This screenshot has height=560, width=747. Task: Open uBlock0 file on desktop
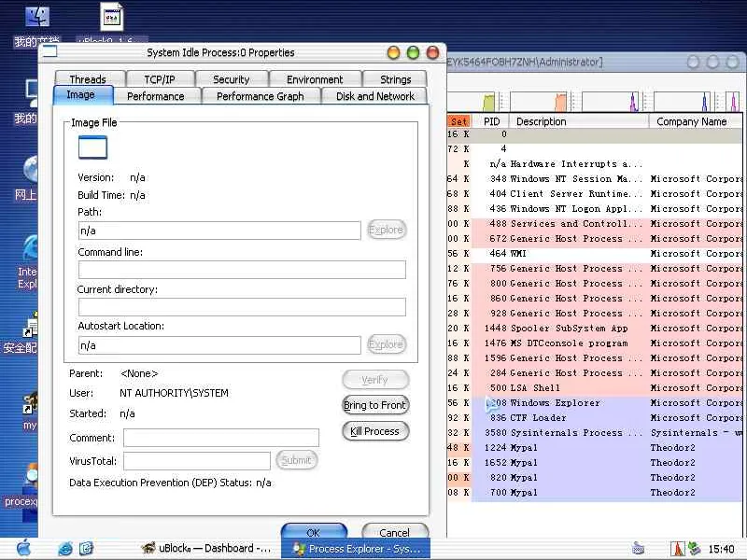click(112, 22)
